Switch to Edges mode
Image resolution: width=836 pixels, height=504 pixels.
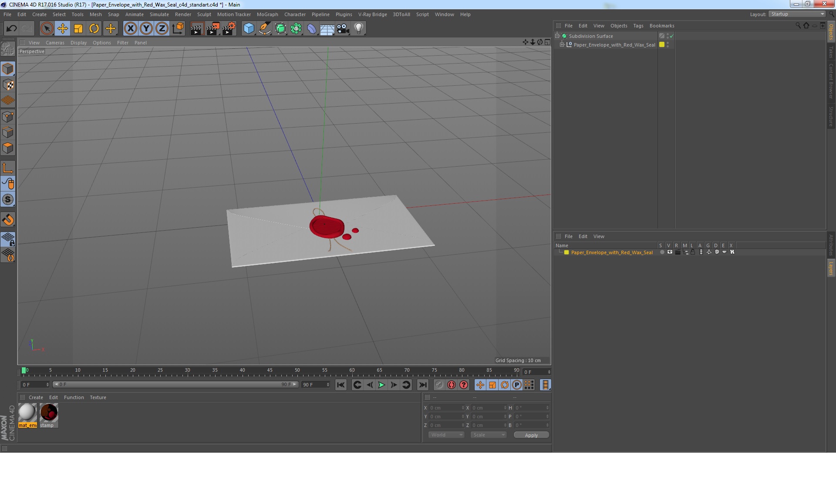pos(8,132)
